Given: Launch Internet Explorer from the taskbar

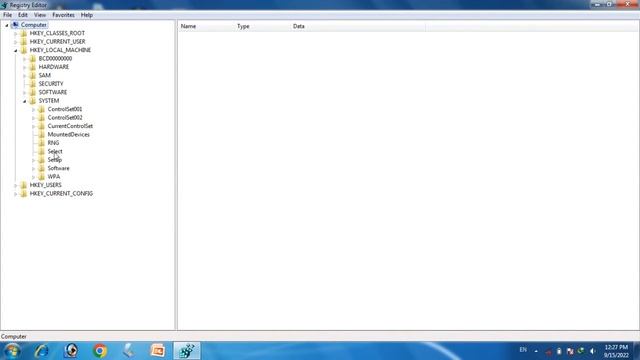Looking at the screenshot, I should point(42,351).
